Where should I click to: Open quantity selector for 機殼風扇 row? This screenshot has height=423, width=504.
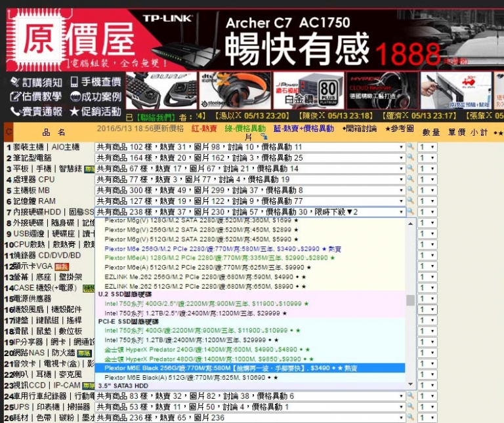[x=427, y=310]
